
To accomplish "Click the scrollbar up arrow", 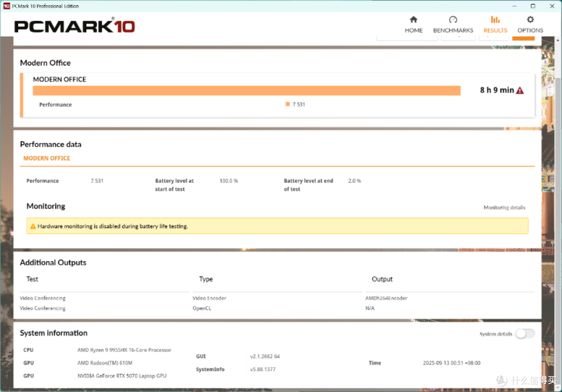I will [x=558, y=40].
